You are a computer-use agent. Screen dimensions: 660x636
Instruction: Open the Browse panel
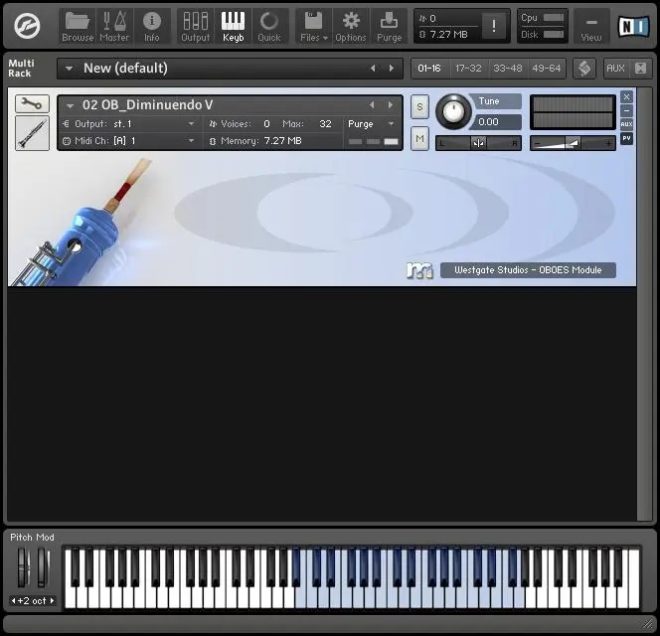click(x=78, y=27)
